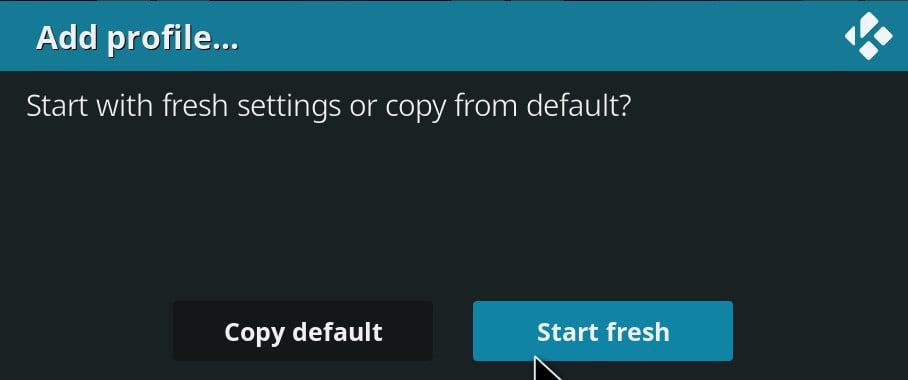Tap the diamond-shaped Kodi emblem

click(x=869, y=37)
